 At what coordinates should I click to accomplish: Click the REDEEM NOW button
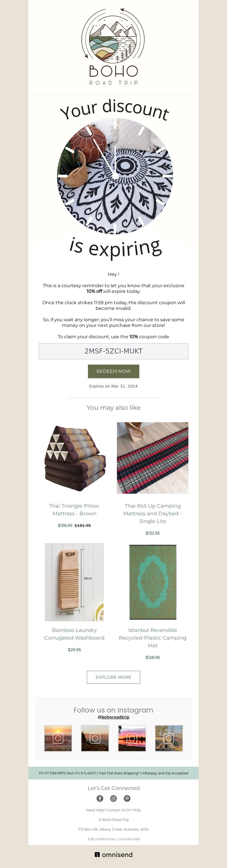point(113,371)
